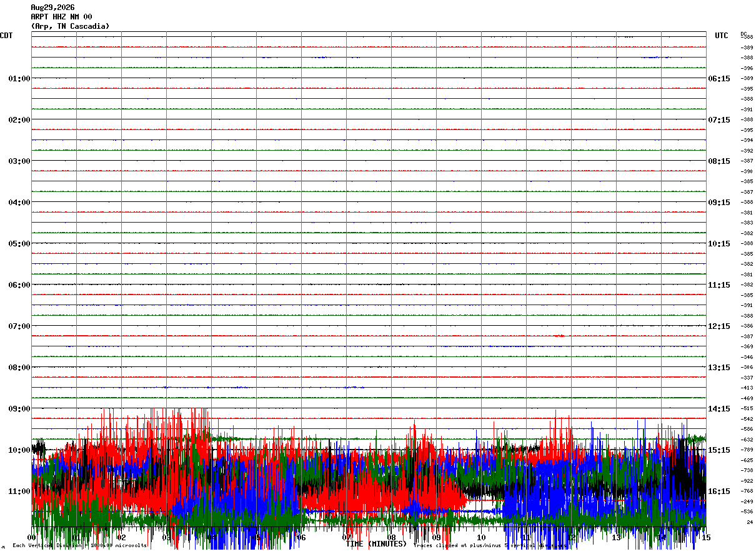The width and height of the screenshot is (756, 554).
Task: Click the DC offset column header
Action: pos(744,34)
